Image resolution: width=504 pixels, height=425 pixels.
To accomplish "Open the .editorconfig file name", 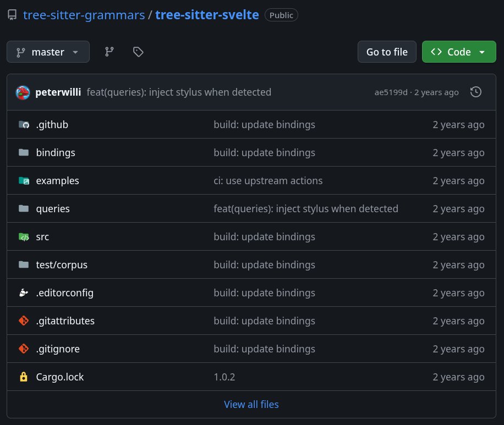I will [x=64, y=293].
